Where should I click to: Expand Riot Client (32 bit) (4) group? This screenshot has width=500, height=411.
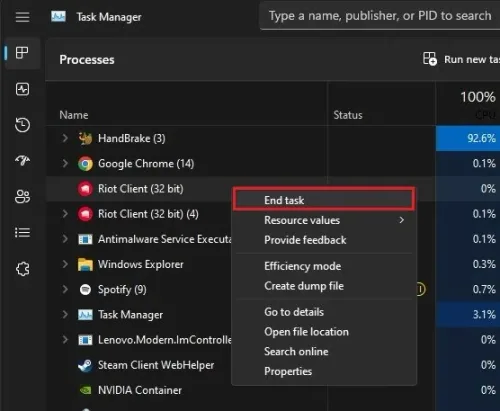coord(65,214)
